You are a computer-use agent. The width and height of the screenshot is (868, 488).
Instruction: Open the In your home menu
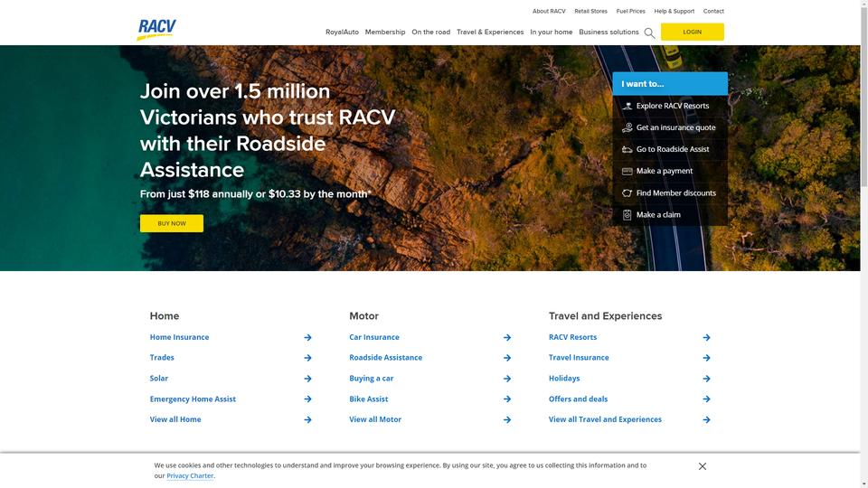[551, 33]
